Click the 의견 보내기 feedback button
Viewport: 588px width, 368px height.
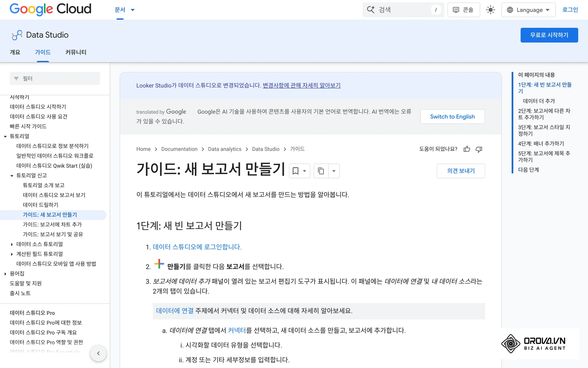pyautogui.click(x=461, y=171)
